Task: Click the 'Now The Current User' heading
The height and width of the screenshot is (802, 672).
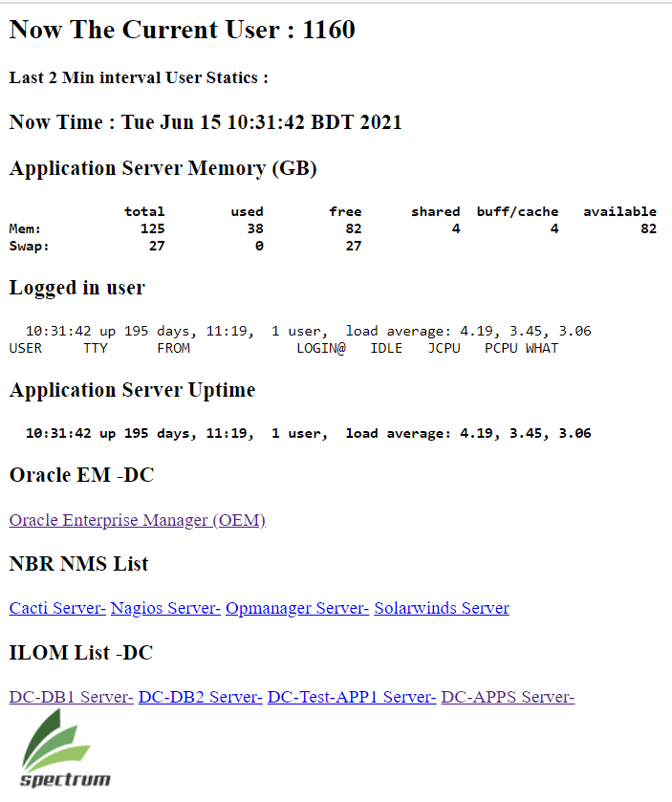Action: 182,30
